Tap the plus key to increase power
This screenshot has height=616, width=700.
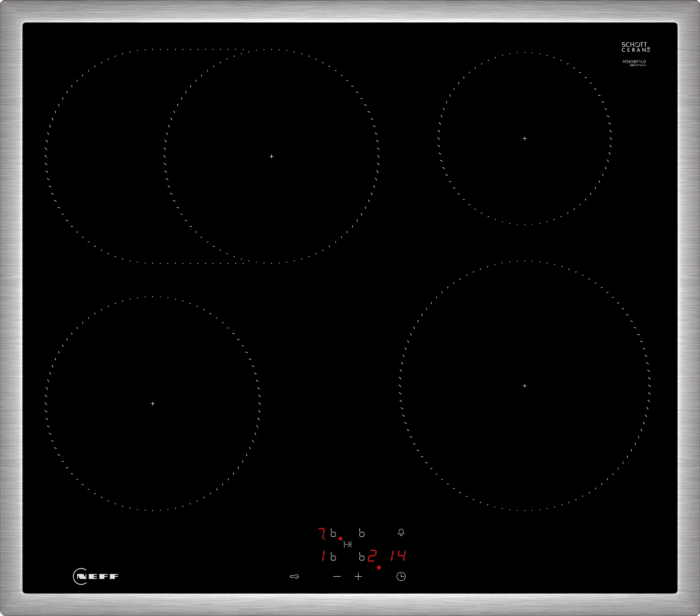click(x=358, y=577)
